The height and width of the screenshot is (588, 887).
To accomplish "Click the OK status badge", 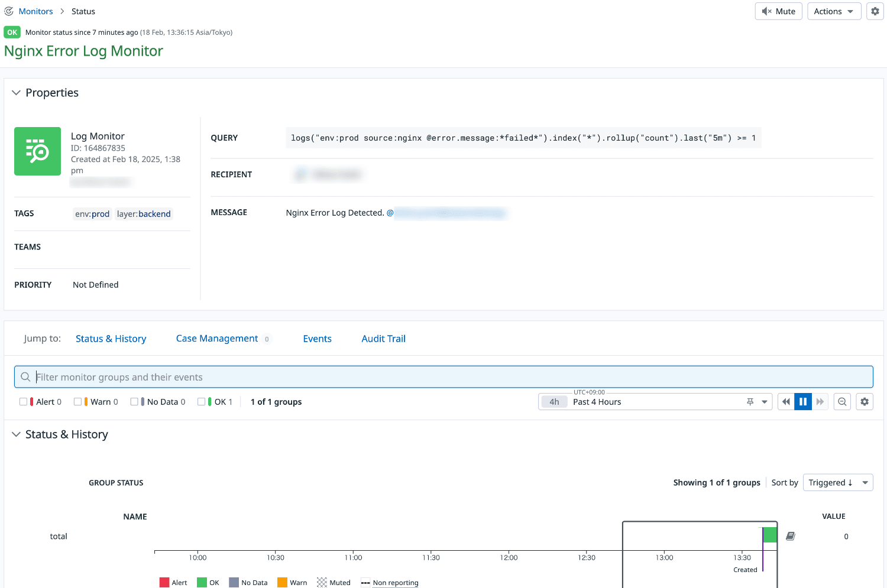I will [x=12, y=33].
